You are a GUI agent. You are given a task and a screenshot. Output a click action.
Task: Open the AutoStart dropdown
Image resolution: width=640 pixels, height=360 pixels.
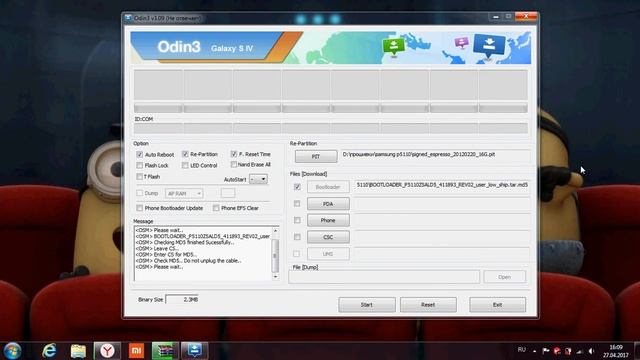point(258,179)
